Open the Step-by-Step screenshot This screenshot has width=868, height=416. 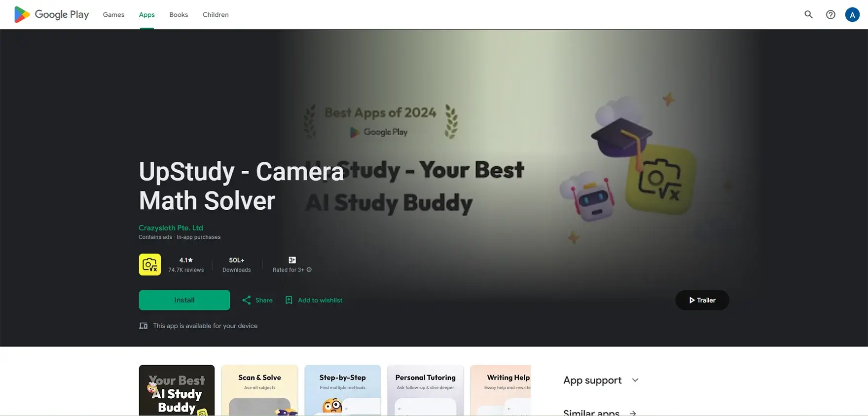[x=343, y=390]
